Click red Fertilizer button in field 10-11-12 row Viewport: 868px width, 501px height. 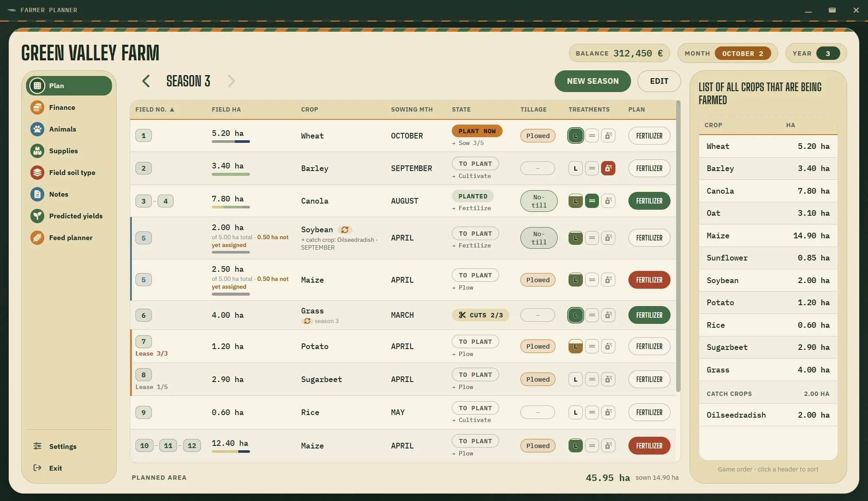(x=649, y=446)
